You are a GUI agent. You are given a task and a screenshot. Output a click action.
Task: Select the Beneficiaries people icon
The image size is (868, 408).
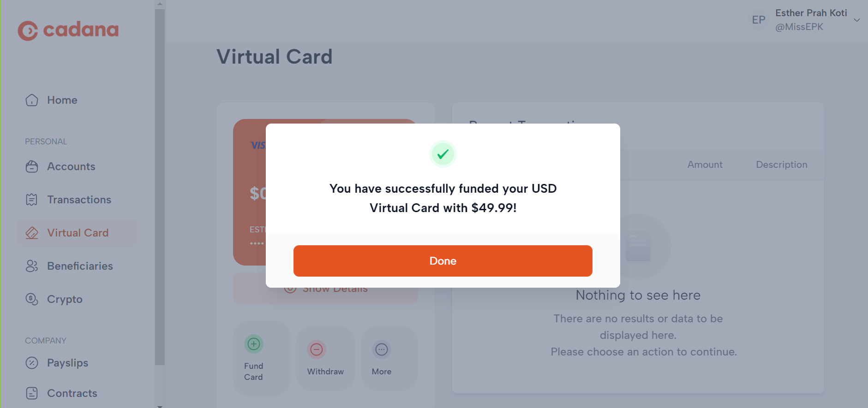click(32, 266)
